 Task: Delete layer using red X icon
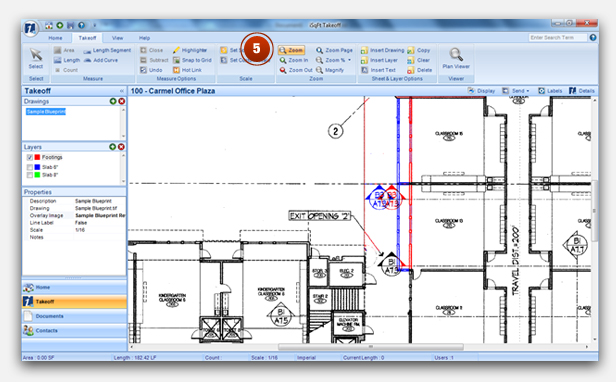coord(121,147)
